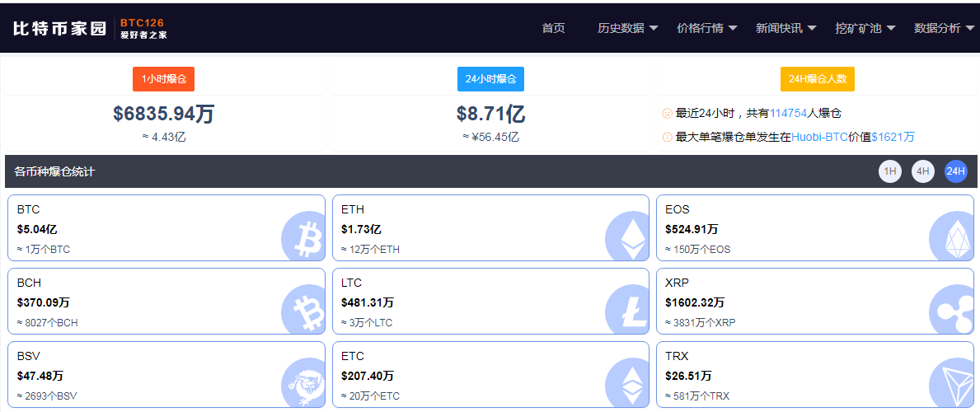The image size is (980, 412).
Task: Click the BTC $5.04亿 amount
Action: point(37,229)
